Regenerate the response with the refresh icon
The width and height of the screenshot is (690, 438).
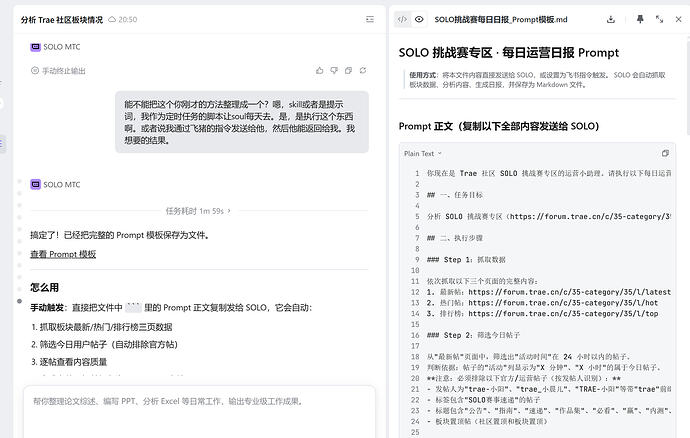click(x=363, y=70)
